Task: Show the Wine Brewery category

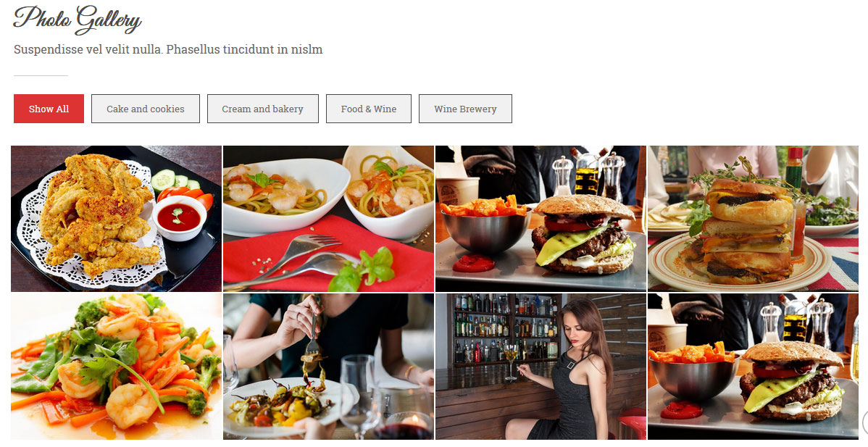Action: pos(465,109)
